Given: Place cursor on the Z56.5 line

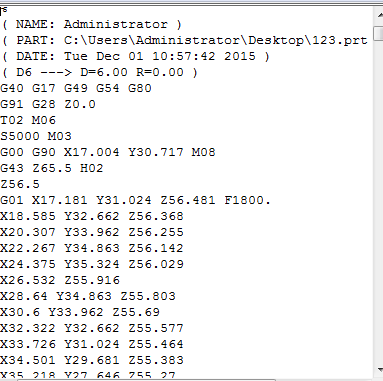Looking at the screenshot, I should coord(20,184).
